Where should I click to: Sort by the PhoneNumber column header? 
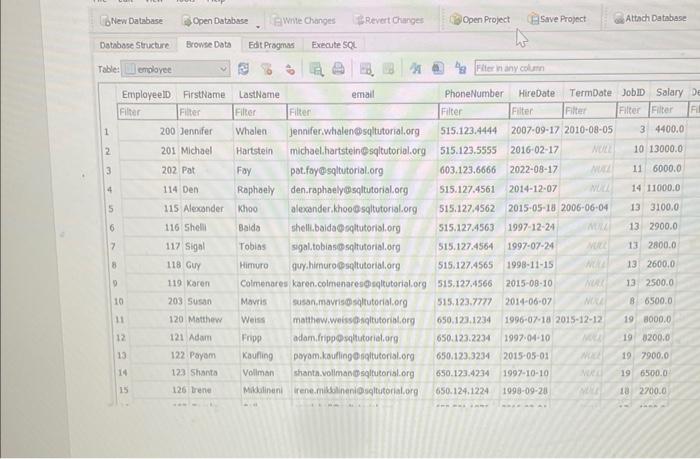click(474, 94)
